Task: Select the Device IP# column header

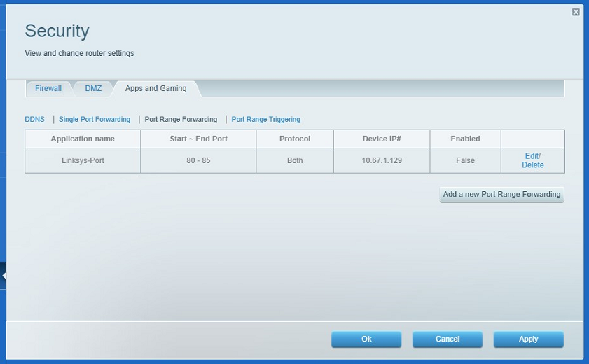Action: click(382, 139)
